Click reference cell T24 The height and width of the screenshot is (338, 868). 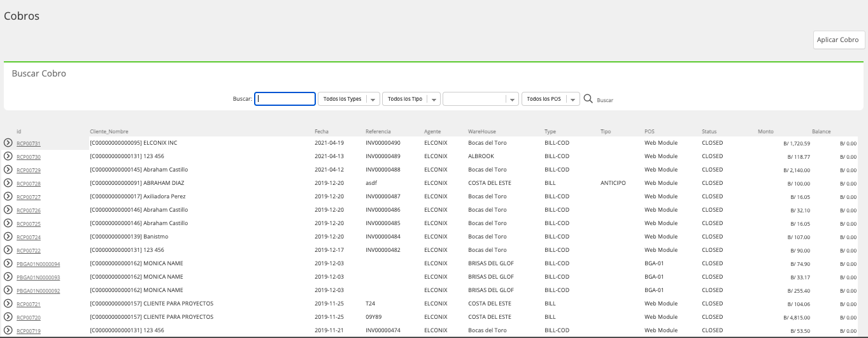tap(371, 304)
